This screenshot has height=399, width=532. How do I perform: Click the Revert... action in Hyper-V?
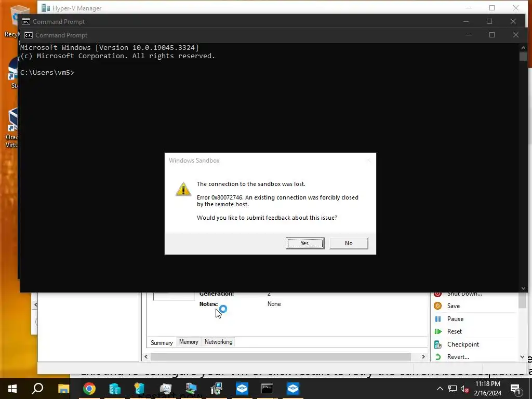coord(458,357)
